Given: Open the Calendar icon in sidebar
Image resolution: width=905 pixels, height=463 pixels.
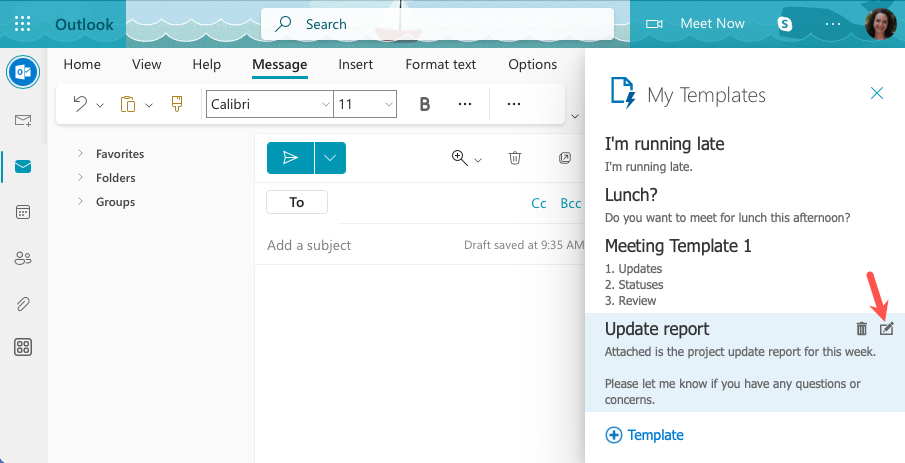Looking at the screenshot, I should (22, 212).
